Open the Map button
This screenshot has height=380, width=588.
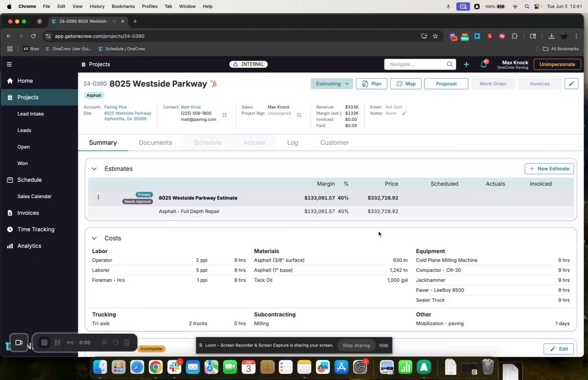(x=406, y=84)
